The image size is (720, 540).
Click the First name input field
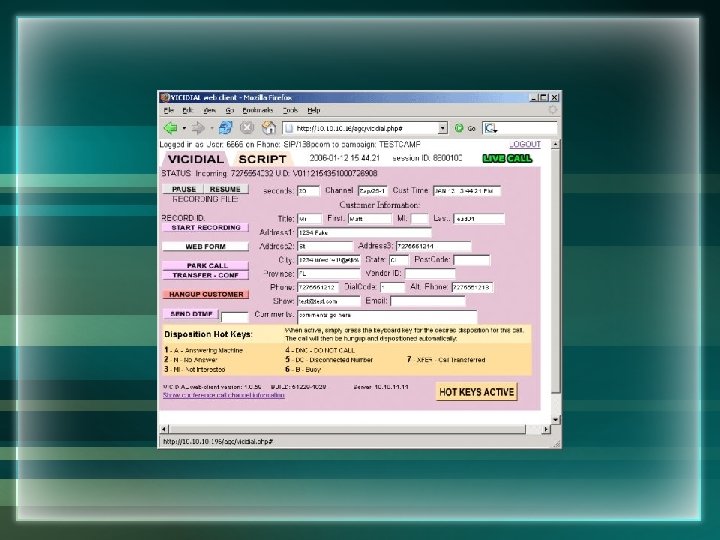(370, 219)
